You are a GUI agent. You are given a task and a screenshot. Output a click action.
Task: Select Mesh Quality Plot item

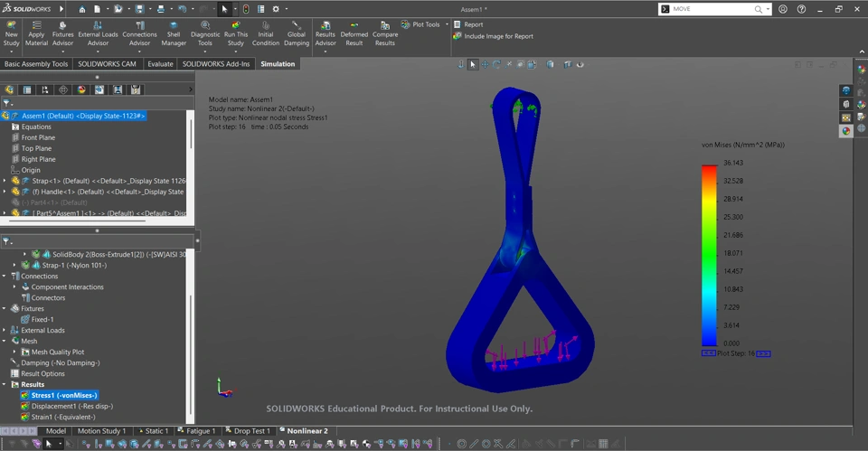click(58, 352)
